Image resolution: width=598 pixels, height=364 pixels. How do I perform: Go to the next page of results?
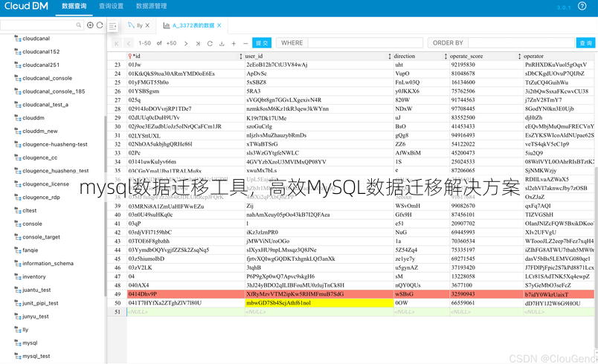[x=186, y=43]
